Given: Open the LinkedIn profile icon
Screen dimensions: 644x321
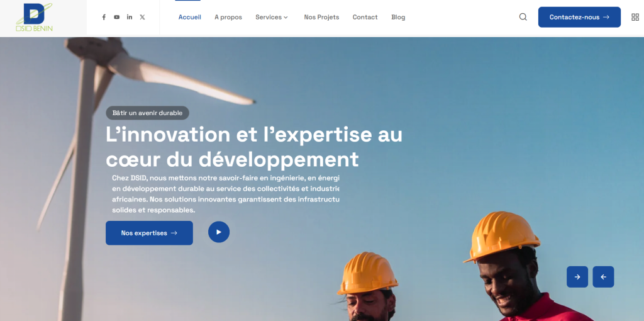Looking at the screenshot, I should [130, 17].
